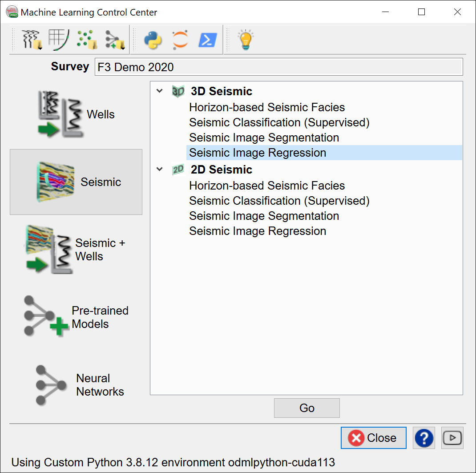Click the green scatter points folder icon

87,40
